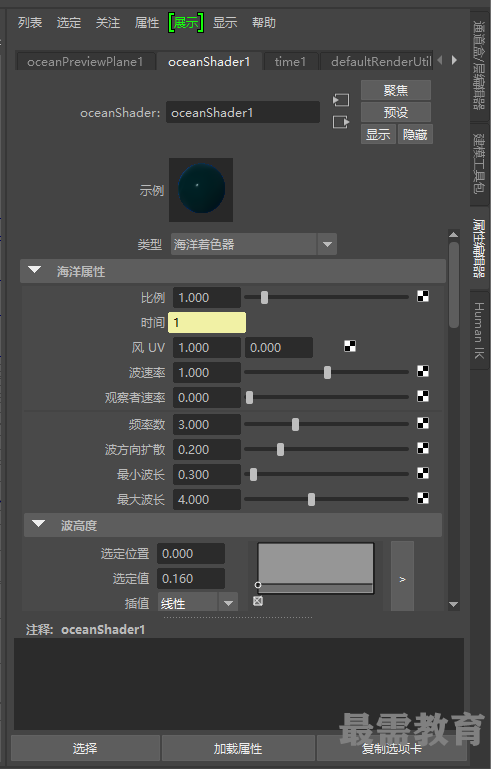Open the 选定 menu
Screen dimensions: 491x769
click(x=69, y=23)
